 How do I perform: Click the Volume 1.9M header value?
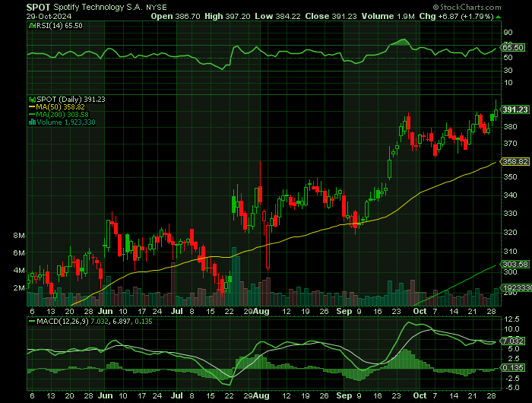pos(388,16)
